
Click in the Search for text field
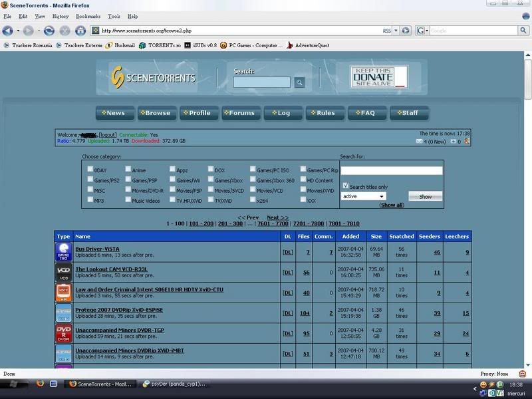click(392, 171)
